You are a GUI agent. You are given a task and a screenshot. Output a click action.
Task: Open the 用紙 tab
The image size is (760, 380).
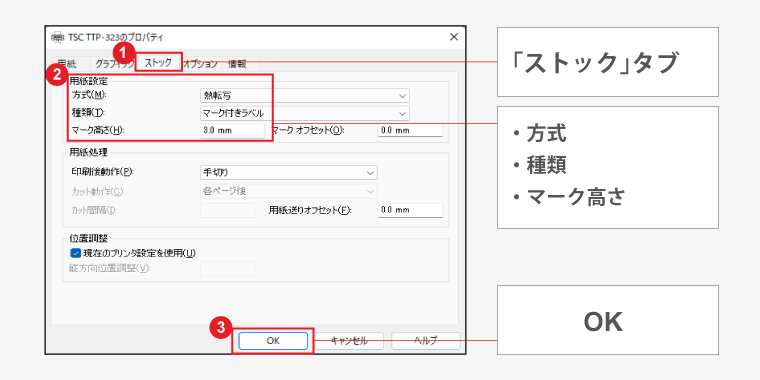pyautogui.click(x=71, y=63)
